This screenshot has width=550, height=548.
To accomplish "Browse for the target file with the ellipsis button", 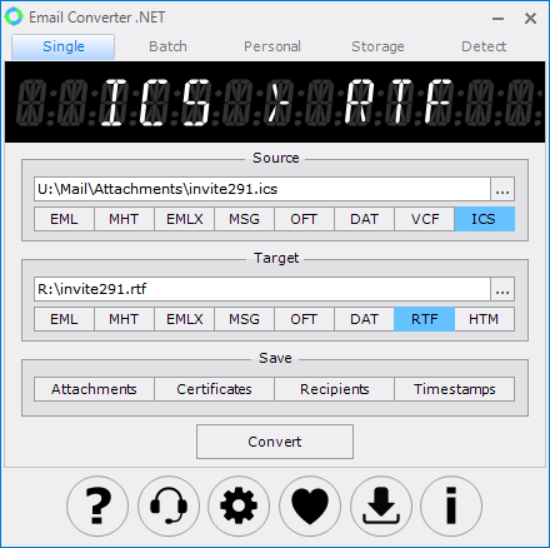I will coord(502,289).
